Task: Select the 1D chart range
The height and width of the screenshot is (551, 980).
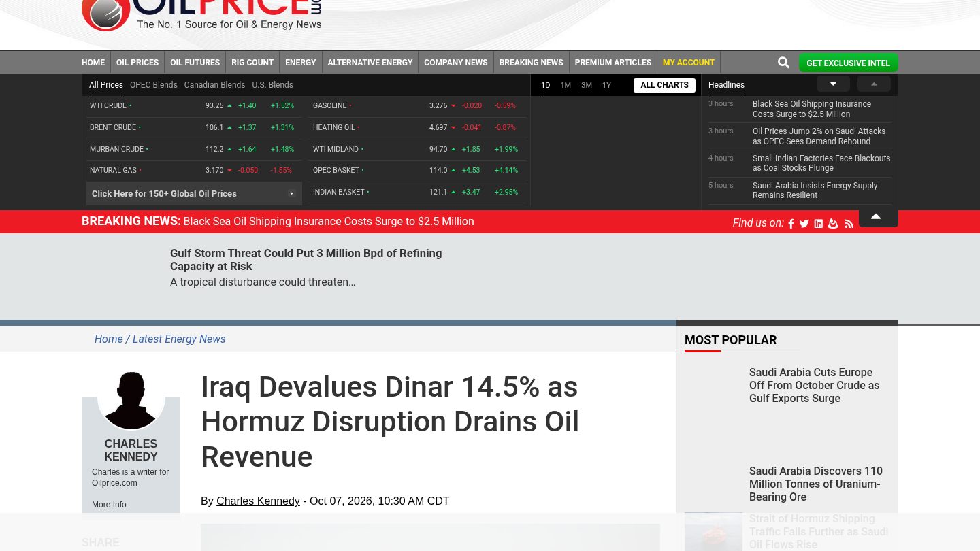Action: click(545, 85)
